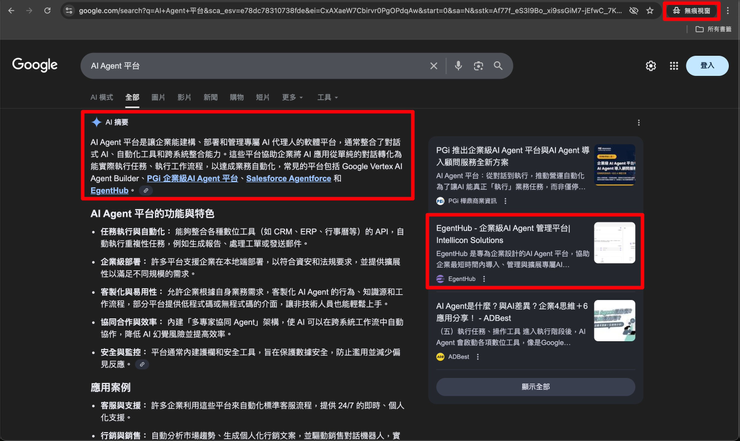740x441 pixels.
Task: Click the EgentHub source favicon
Action: 440,279
